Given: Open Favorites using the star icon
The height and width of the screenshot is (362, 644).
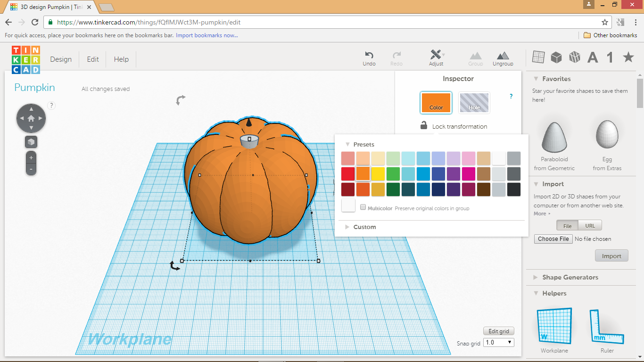Looking at the screenshot, I should (627, 57).
